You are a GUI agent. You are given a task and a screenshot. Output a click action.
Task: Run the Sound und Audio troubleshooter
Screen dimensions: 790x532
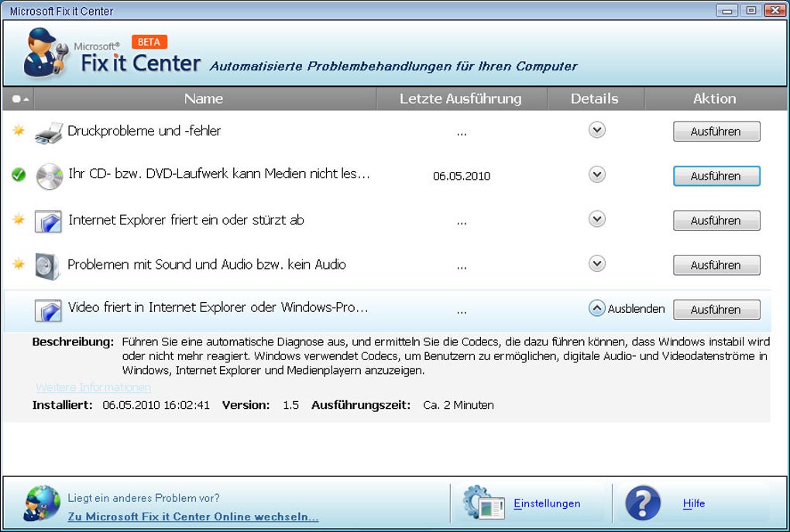tap(716, 265)
